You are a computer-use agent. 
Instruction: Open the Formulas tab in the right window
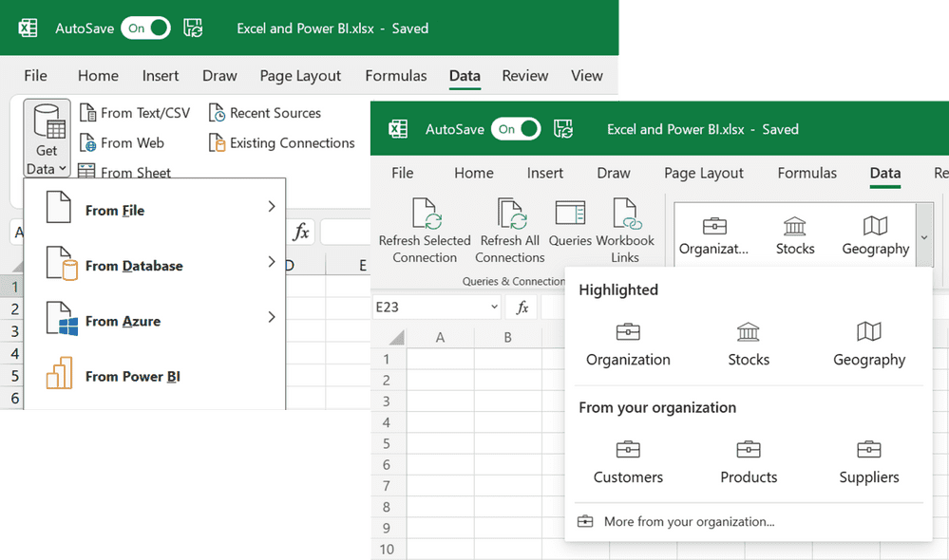click(x=807, y=173)
